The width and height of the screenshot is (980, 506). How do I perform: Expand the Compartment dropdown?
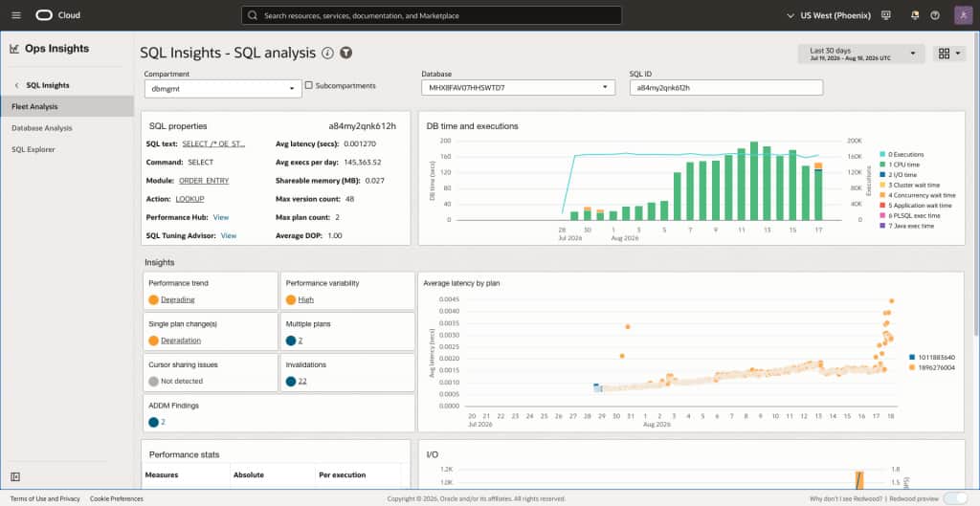coord(223,89)
